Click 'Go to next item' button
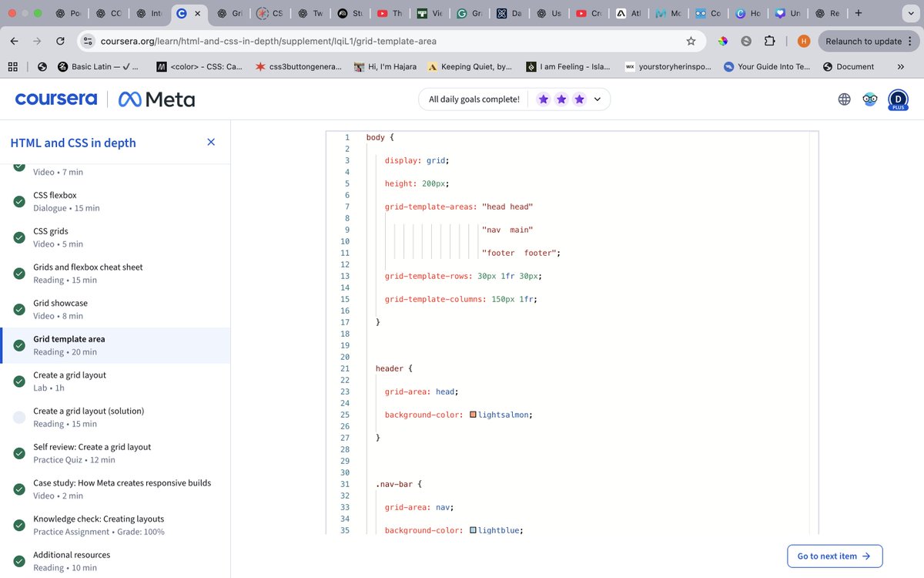The image size is (924, 578). point(835,556)
